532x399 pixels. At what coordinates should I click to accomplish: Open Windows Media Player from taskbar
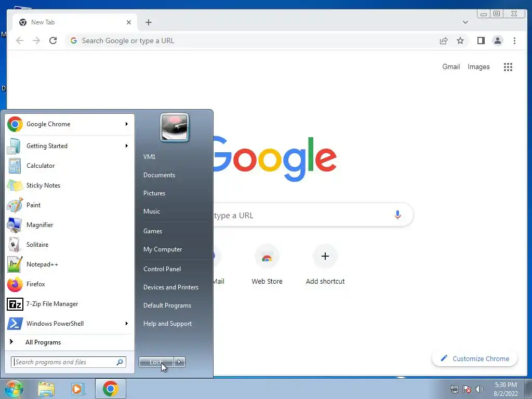pyautogui.click(x=78, y=389)
